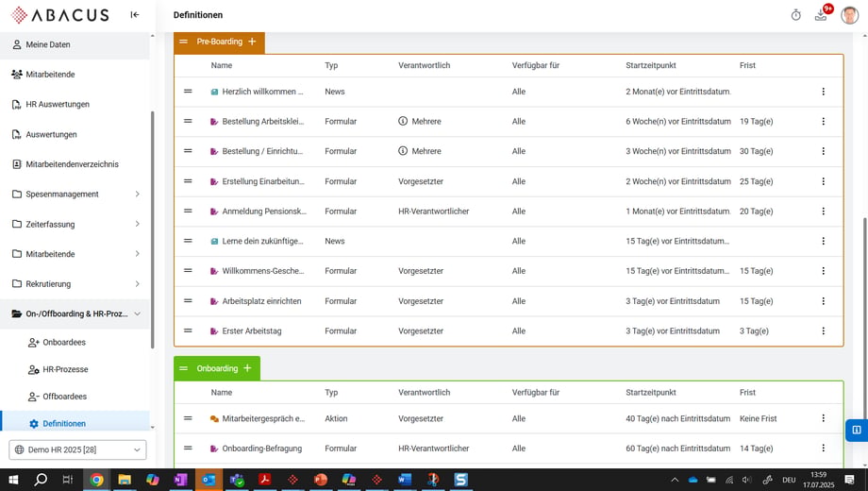This screenshot has width=868, height=491.
Task: Expand the Spesenmanagement menu
Action: pyautogui.click(x=138, y=194)
